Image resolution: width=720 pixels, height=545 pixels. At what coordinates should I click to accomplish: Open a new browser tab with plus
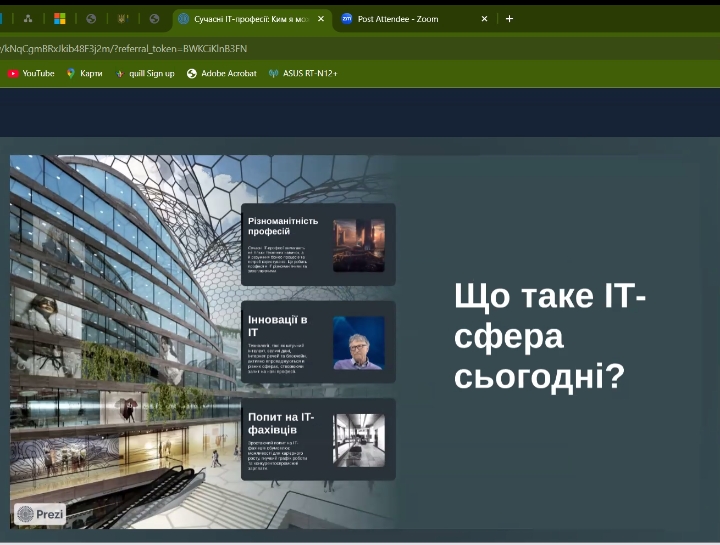click(x=509, y=18)
